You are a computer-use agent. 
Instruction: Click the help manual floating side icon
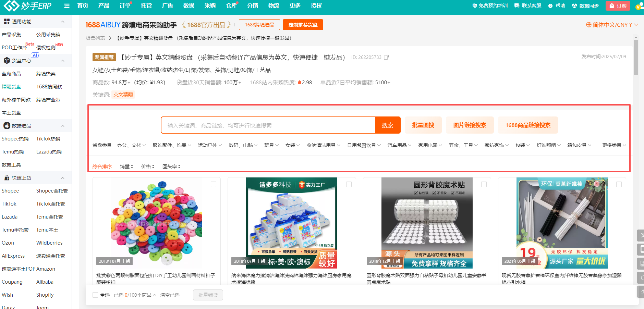[641, 263]
